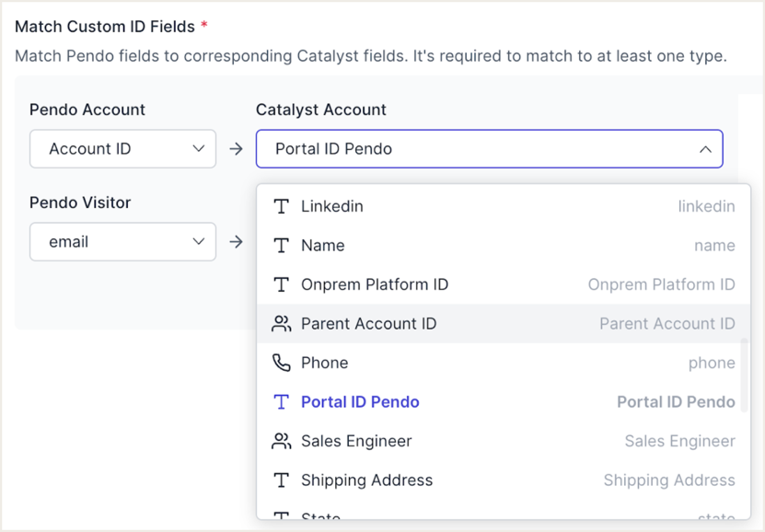The width and height of the screenshot is (765, 532).
Task: Open the Pendo Visitor dropdown showing email
Action: coord(122,241)
